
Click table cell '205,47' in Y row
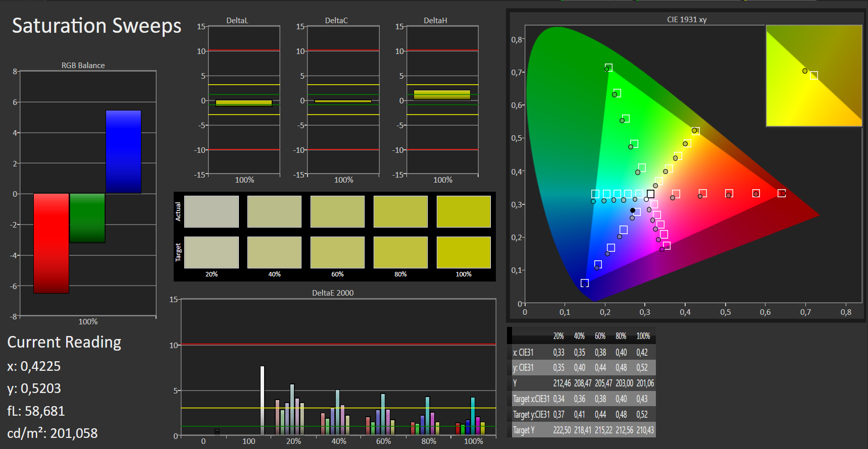point(604,383)
